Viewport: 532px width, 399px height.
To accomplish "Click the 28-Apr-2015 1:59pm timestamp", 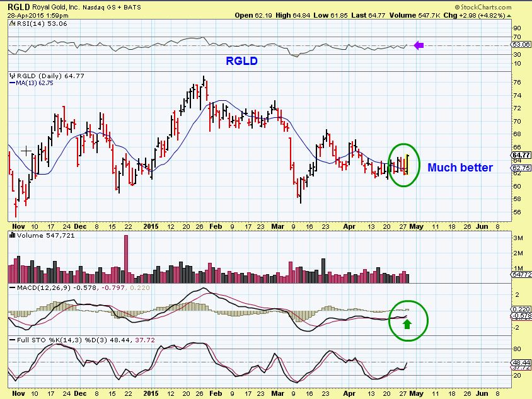I will pos(38,15).
